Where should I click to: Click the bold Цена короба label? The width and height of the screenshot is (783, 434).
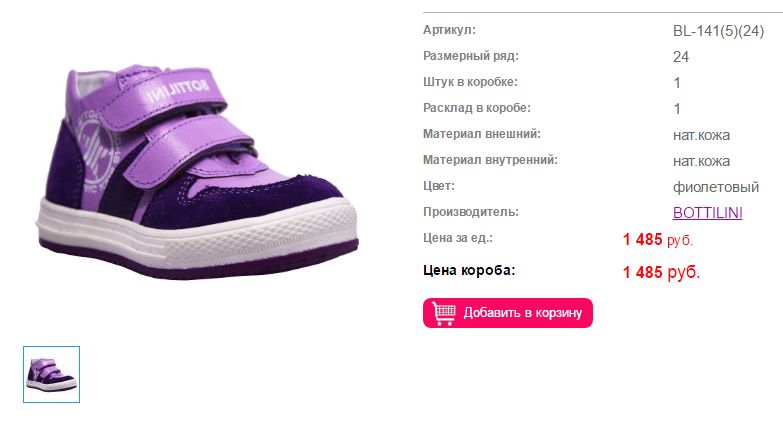click(469, 270)
